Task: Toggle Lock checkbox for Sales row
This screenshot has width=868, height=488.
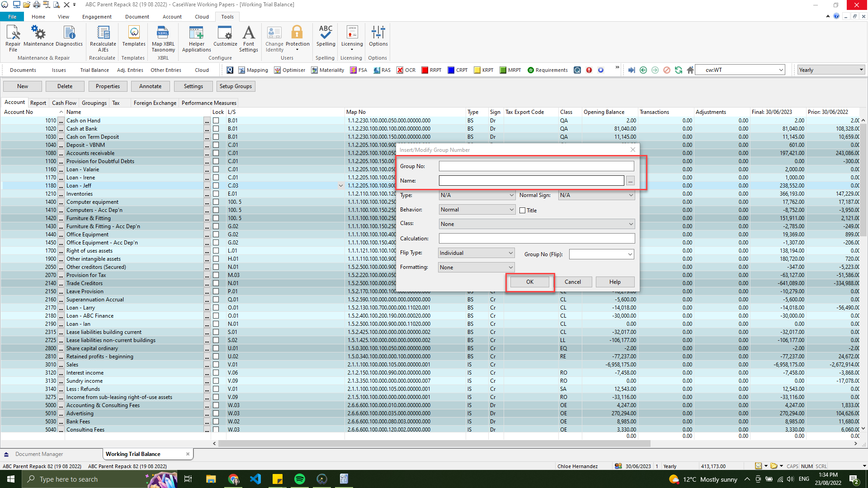Action: (x=216, y=365)
